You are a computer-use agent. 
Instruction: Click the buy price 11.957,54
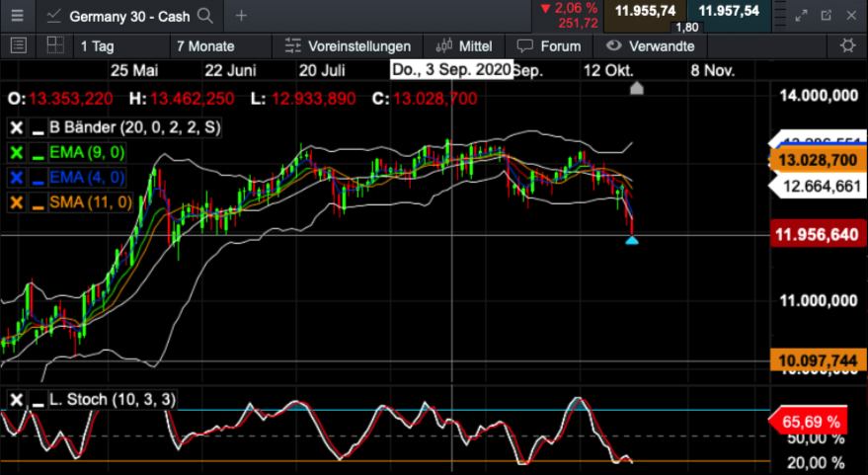click(729, 11)
